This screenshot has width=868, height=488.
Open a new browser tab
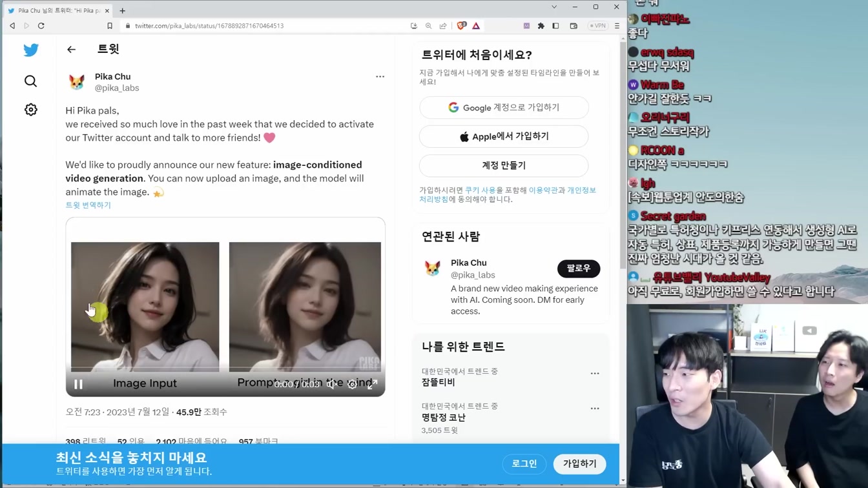122,10
